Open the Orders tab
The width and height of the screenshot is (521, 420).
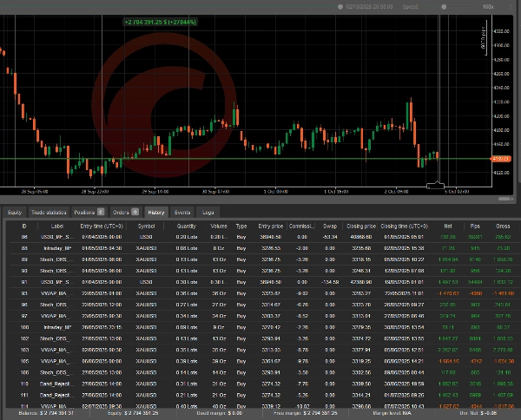pos(125,212)
